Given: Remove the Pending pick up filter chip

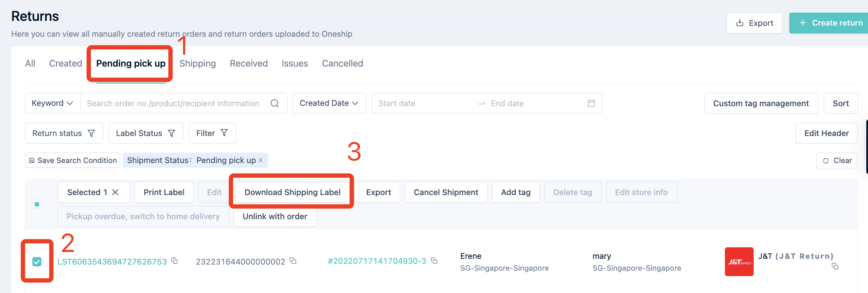Looking at the screenshot, I should coord(261,160).
